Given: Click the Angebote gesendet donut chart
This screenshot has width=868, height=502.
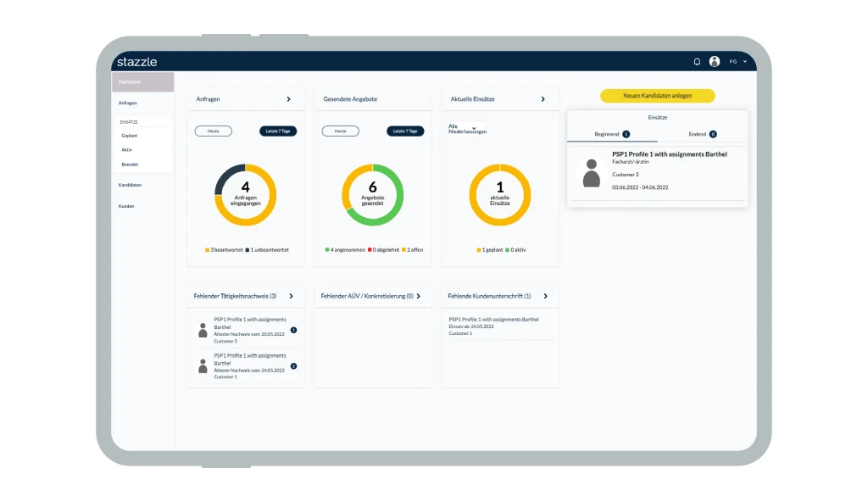Looking at the screenshot, I should [x=373, y=195].
